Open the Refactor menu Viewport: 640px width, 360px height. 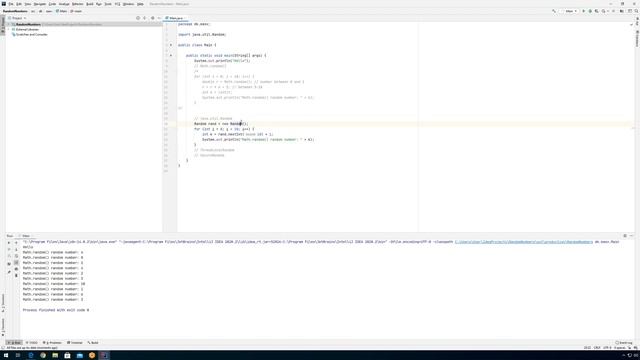[x=78, y=4]
